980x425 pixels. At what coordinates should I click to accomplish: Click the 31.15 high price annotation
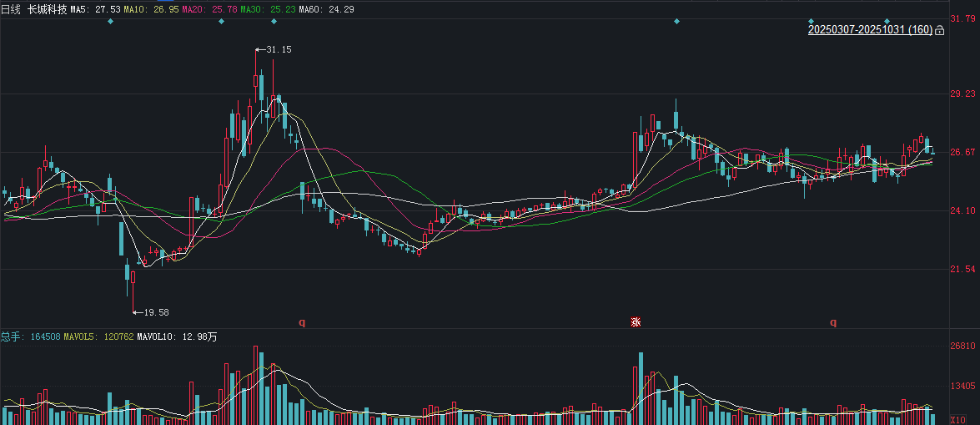pos(279,50)
